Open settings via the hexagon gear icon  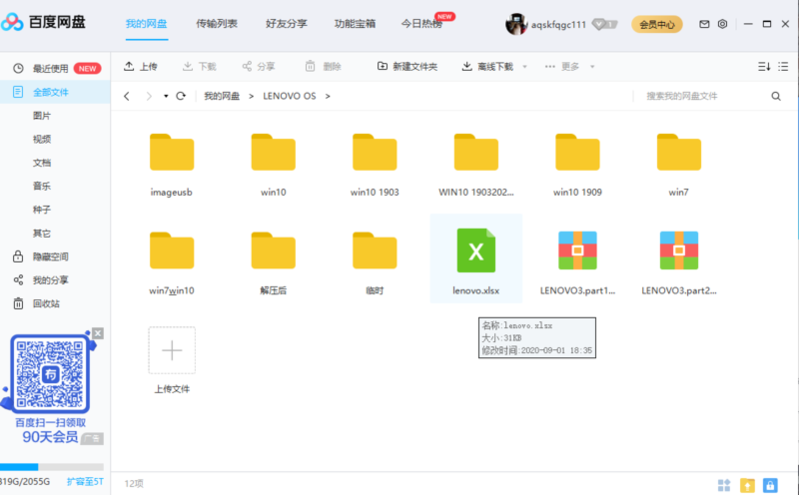tap(723, 23)
